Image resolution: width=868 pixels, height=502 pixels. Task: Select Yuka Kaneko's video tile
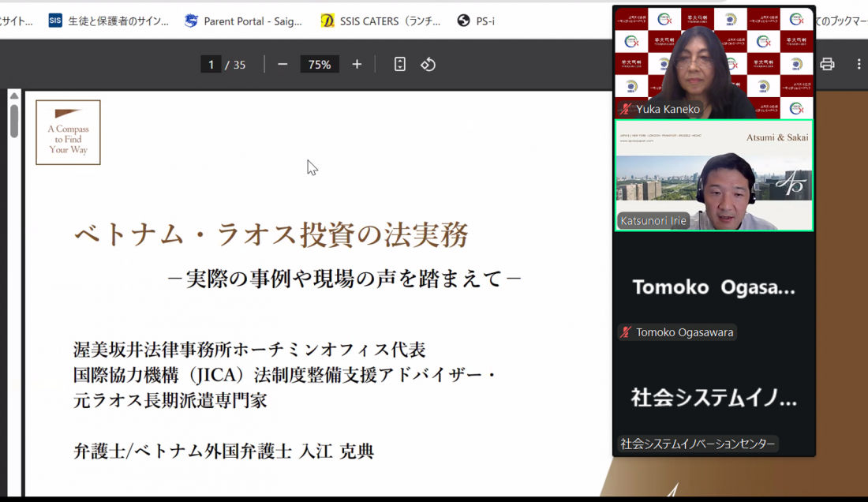pyautogui.click(x=713, y=63)
